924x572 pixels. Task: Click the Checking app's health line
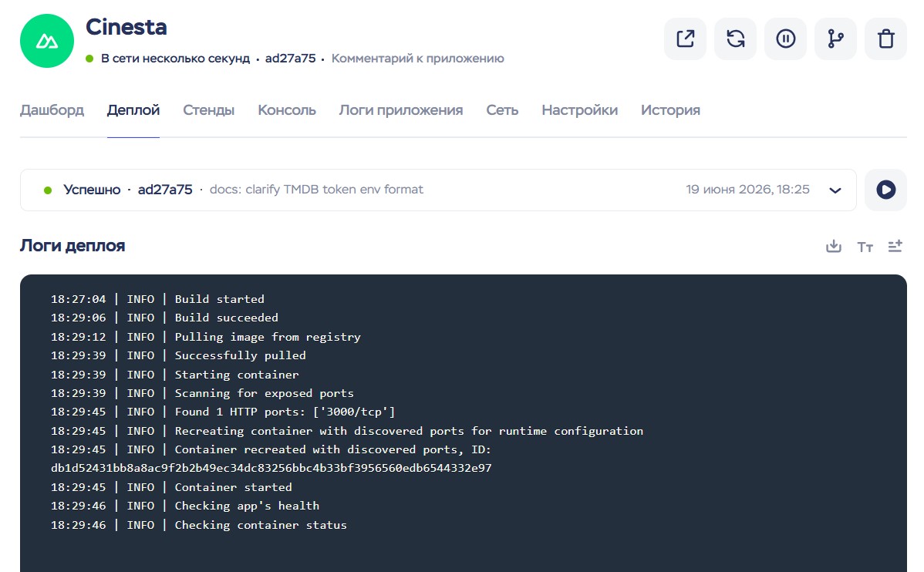coord(185,506)
